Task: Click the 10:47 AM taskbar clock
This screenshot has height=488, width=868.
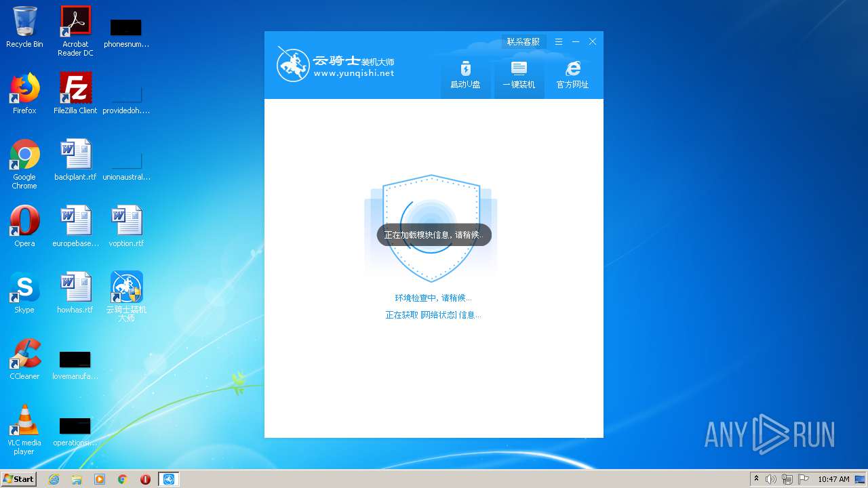Action: [833, 479]
